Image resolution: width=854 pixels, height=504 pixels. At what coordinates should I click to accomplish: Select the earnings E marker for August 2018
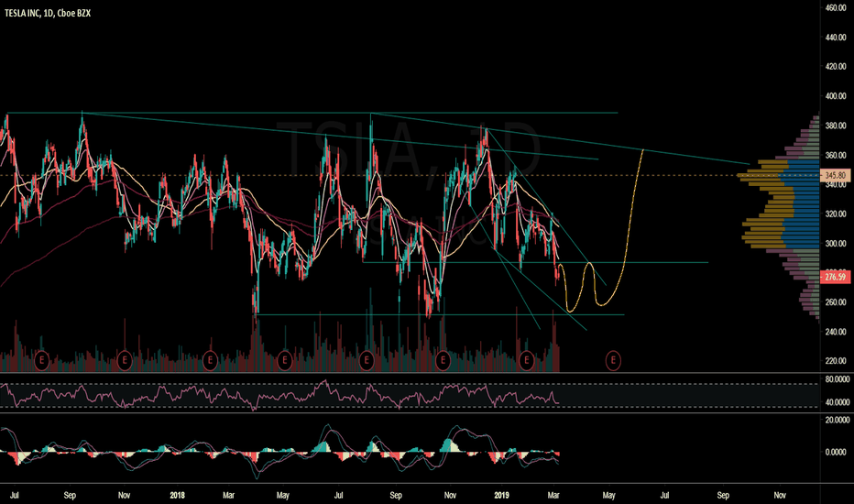tap(367, 360)
